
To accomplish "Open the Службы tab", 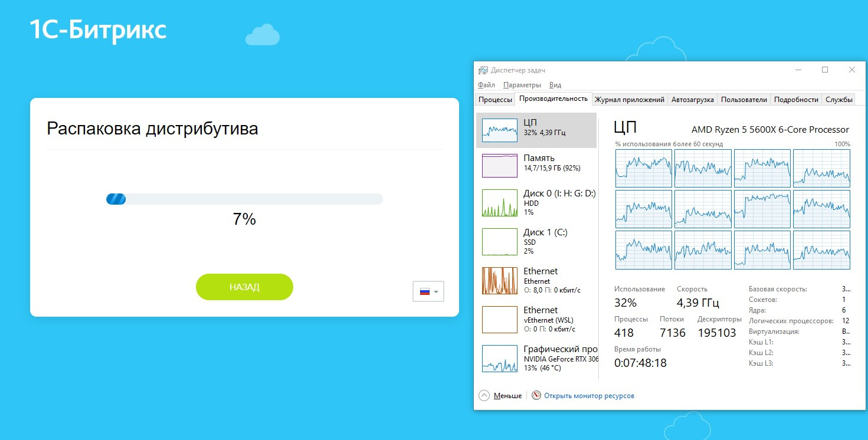I will [x=839, y=100].
